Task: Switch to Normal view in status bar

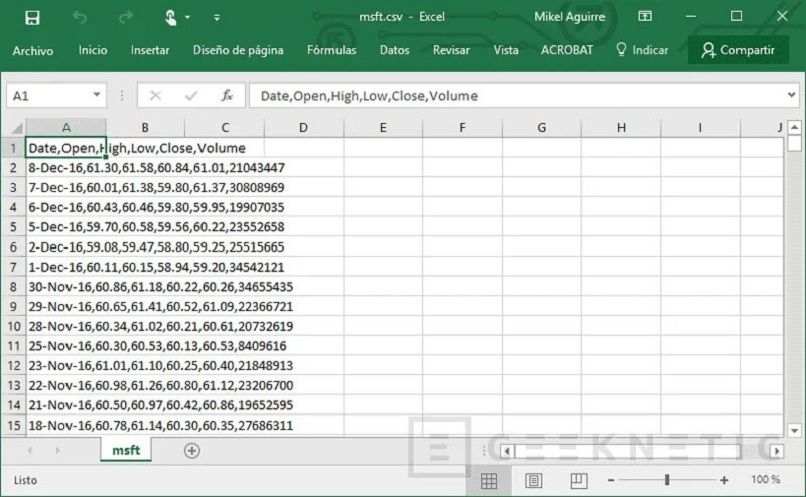Action: coord(489,481)
